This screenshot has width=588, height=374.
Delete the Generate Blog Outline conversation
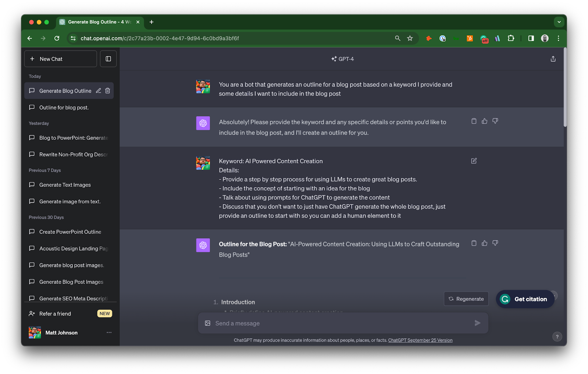coord(107,90)
